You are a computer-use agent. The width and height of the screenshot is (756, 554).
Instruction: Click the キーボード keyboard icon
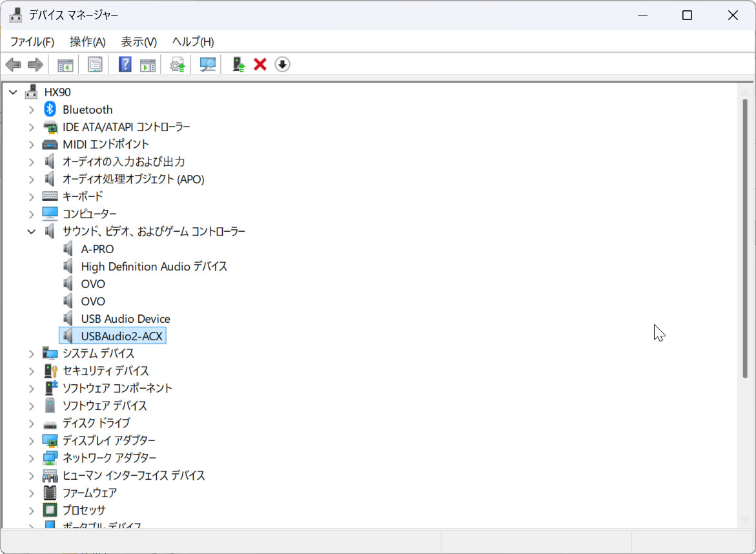pos(50,196)
